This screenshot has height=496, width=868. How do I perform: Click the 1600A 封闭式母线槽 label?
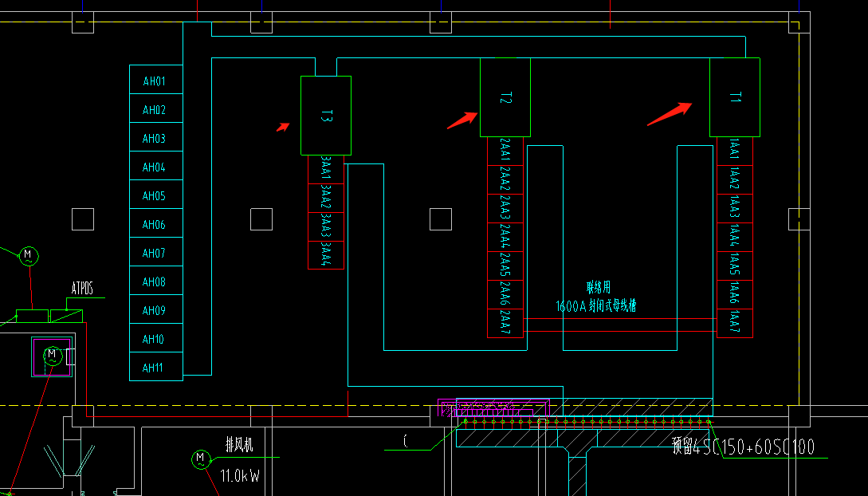point(596,306)
